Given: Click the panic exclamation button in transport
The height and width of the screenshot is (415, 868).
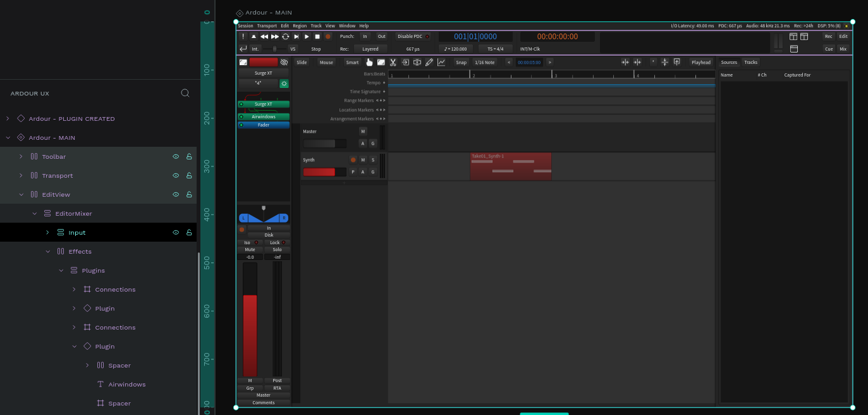Looking at the screenshot, I should click(x=243, y=37).
